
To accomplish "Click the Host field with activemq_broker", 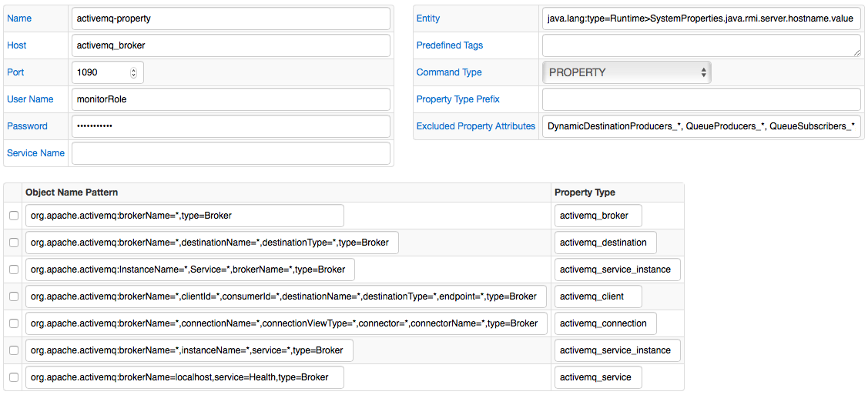I will tap(231, 45).
